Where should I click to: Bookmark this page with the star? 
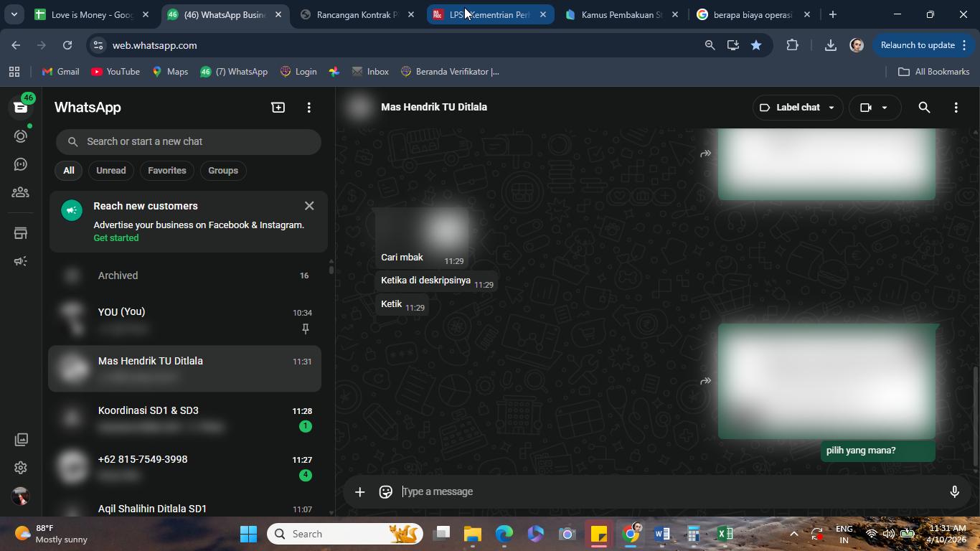756,45
